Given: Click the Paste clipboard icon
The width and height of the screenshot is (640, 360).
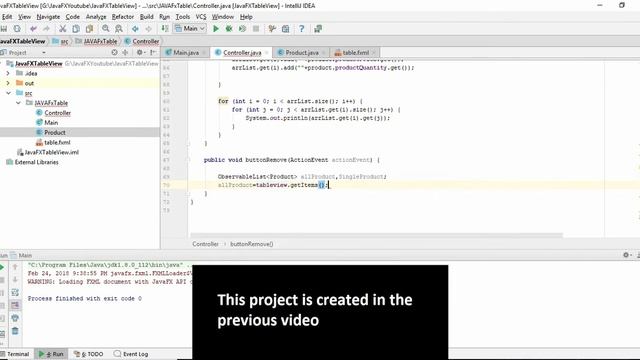Looking at the screenshot, I should [x=89, y=29].
